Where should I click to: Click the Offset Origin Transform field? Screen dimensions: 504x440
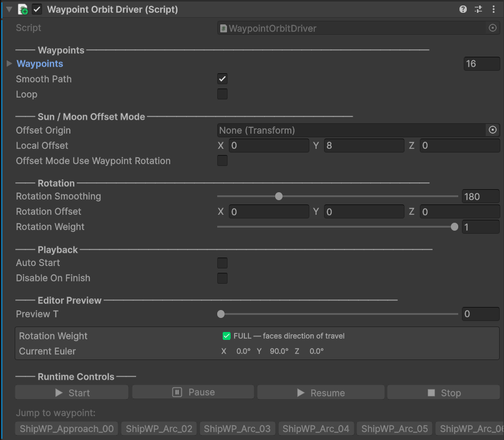pyautogui.click(x=351, y=130)
